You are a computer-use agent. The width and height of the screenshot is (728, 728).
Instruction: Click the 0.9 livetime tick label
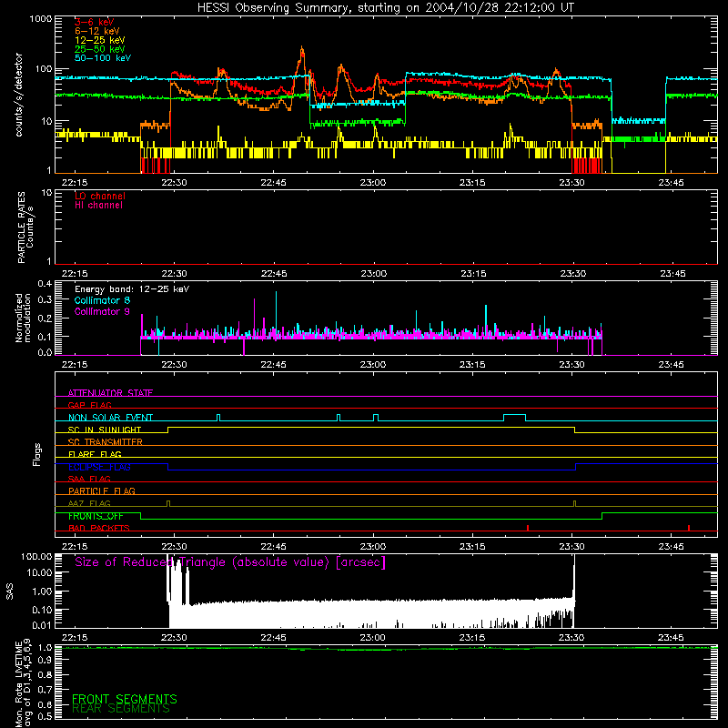click(45, 661)
